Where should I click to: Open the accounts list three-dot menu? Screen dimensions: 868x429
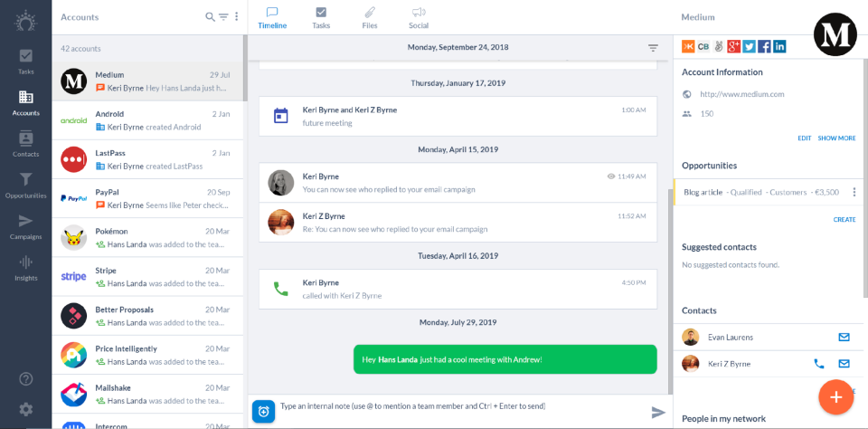coord(236,17)
